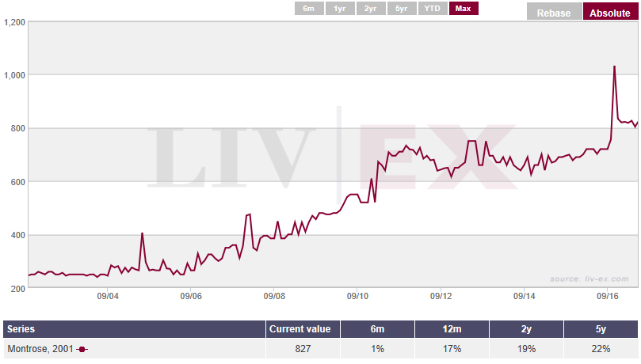Click the source liv-ex.com watermark text
641x364 pixels.
[x=589, y=279]
